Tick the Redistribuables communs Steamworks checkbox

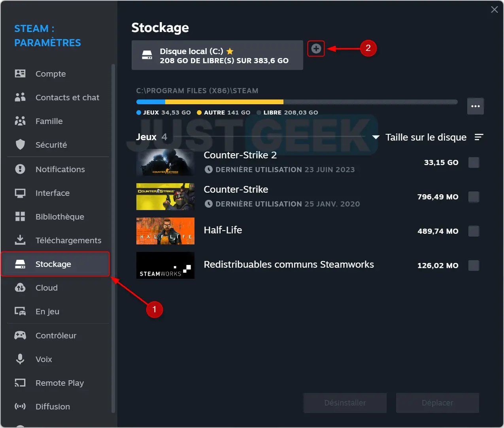tap(474, 265)
